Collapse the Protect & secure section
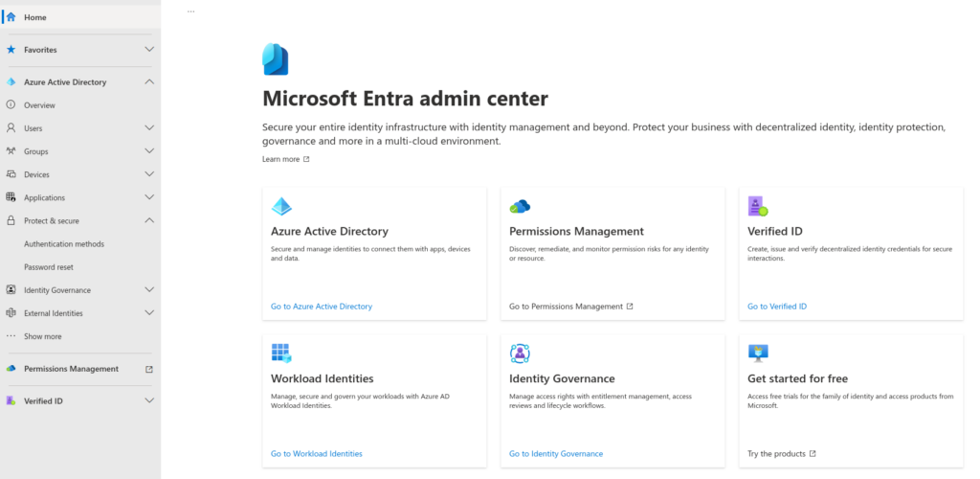Viewport: 980px width, 479px height. click(x=148, y=220)
